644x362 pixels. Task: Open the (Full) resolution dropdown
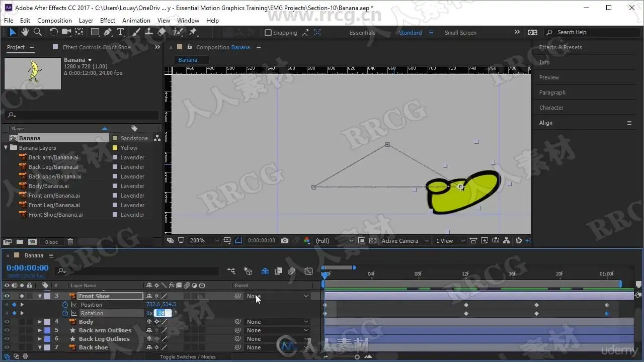[x=334, y=241]
